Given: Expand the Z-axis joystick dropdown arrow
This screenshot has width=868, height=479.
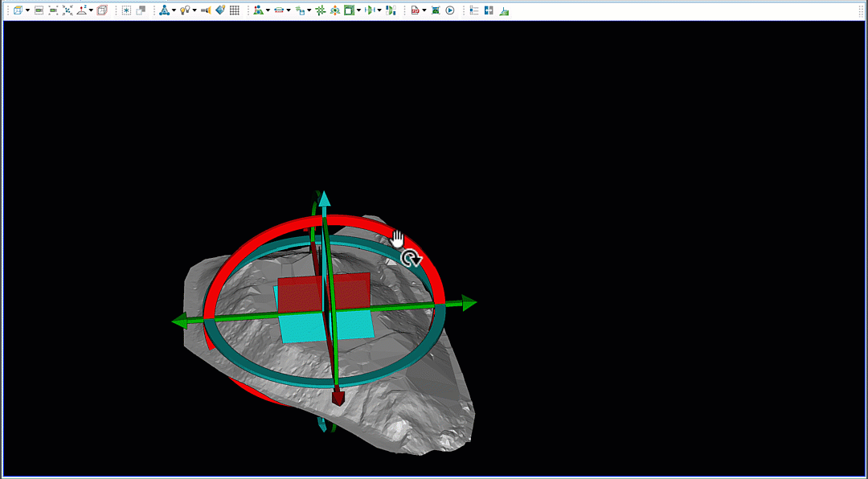Looking at the screenshot, I should 91,10.
